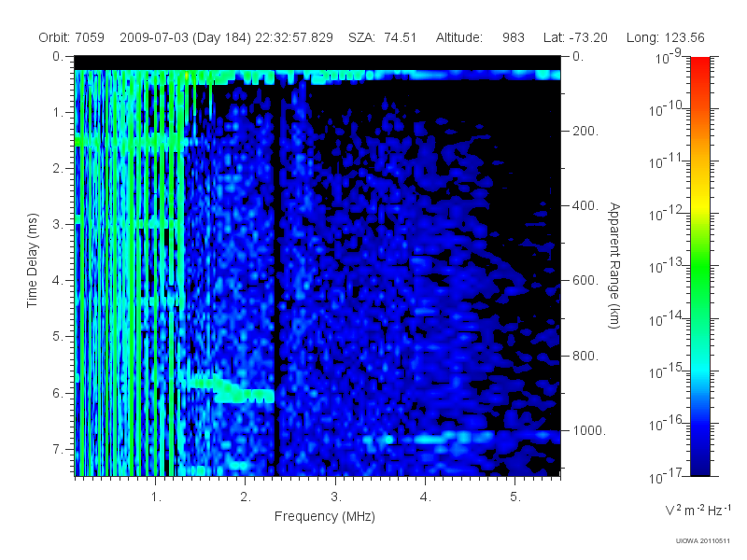
Task: Click the 10^-17 color scale label
Action: [x=667, y=475]
